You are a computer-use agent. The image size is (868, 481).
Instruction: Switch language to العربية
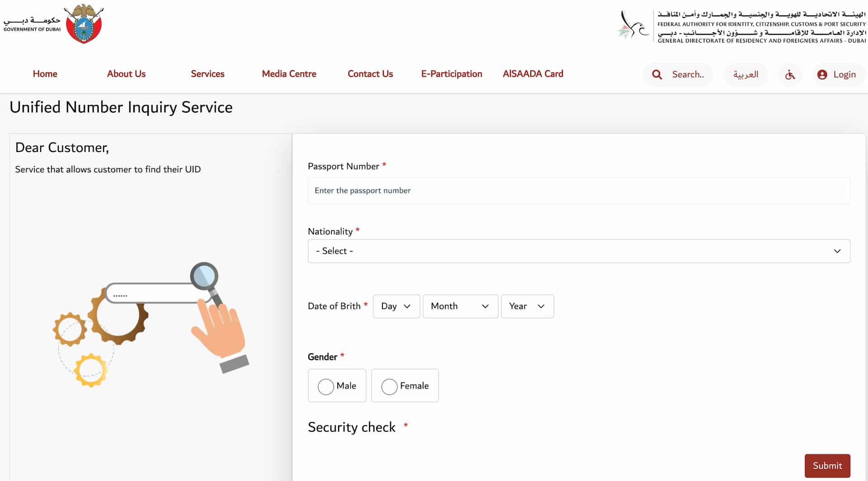click(745, 74)
